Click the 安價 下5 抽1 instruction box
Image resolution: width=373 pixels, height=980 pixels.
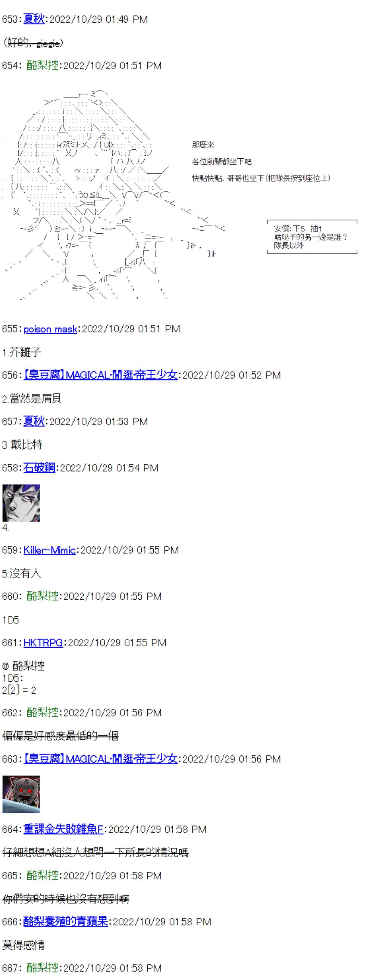[312, 237]
